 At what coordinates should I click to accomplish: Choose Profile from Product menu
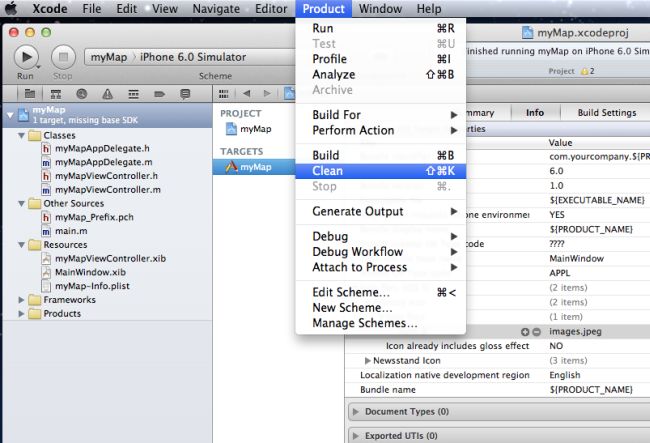[x=381, y=59]
